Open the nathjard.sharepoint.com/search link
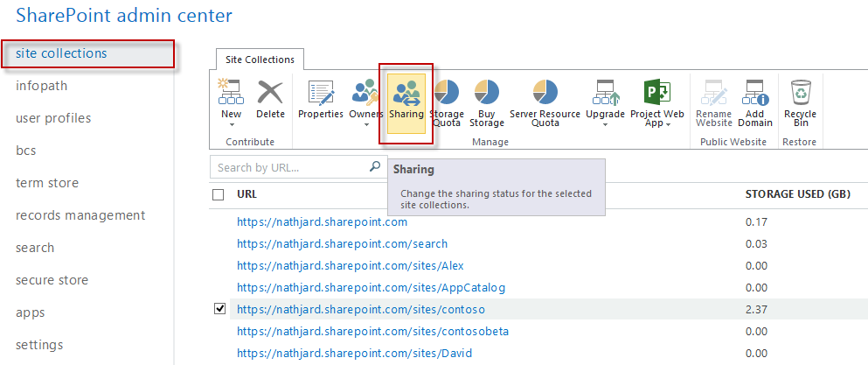 tap(342, 244)
